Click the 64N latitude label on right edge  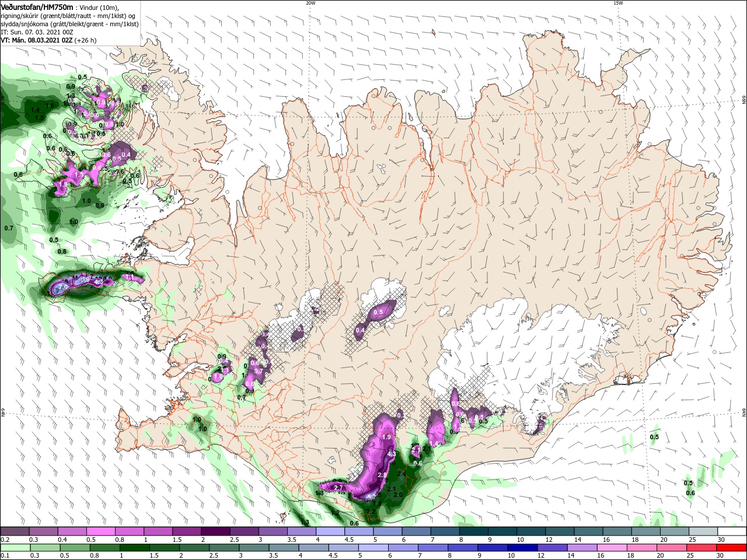click(743, 412)
